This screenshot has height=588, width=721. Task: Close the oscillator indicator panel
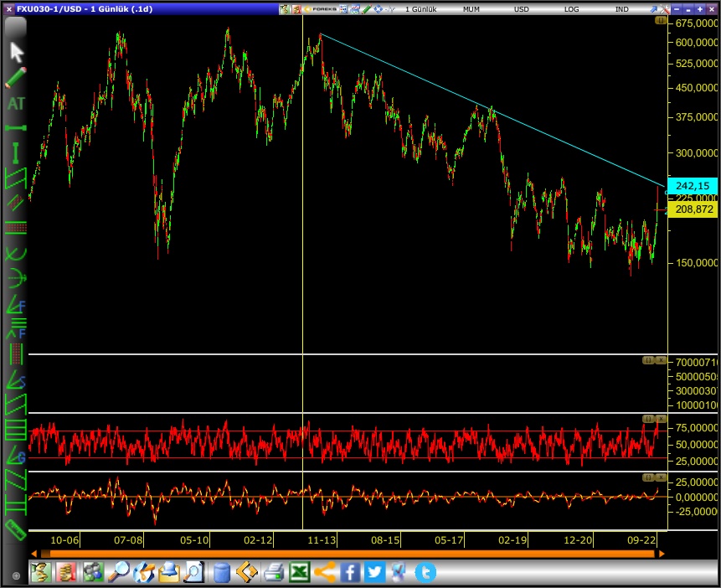click(x=661, y=477)
